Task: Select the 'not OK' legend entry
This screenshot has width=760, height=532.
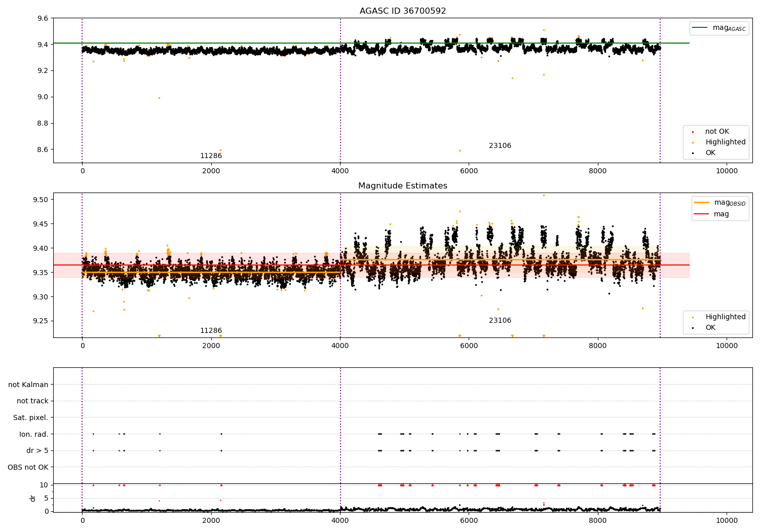Action: coord(717,132)
